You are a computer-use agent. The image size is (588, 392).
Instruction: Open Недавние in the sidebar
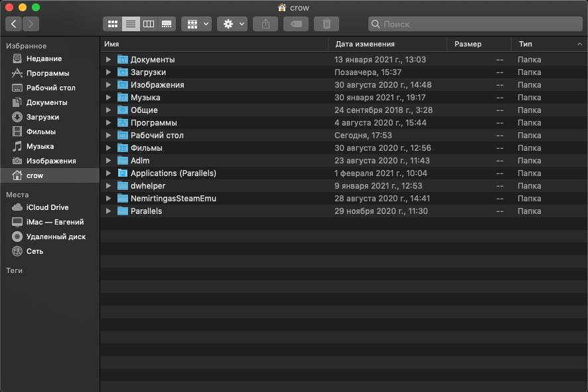[x=50, y=58]
